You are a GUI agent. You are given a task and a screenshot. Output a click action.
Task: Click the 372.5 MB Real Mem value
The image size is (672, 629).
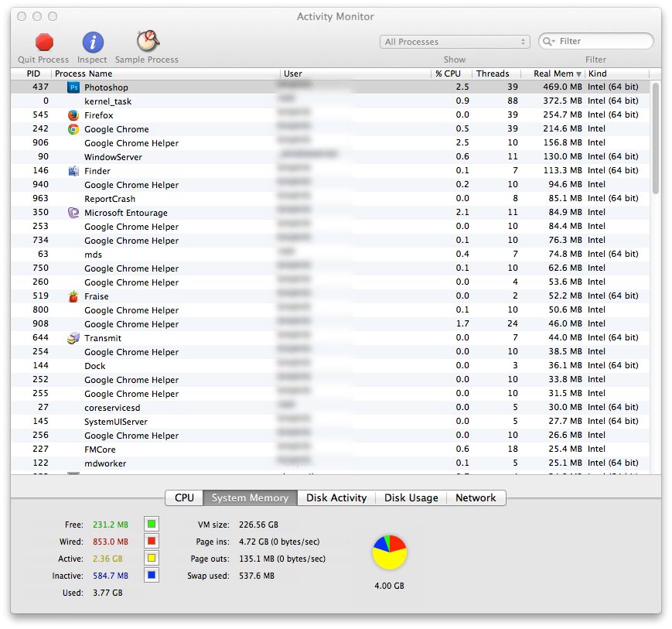(562, 101)
